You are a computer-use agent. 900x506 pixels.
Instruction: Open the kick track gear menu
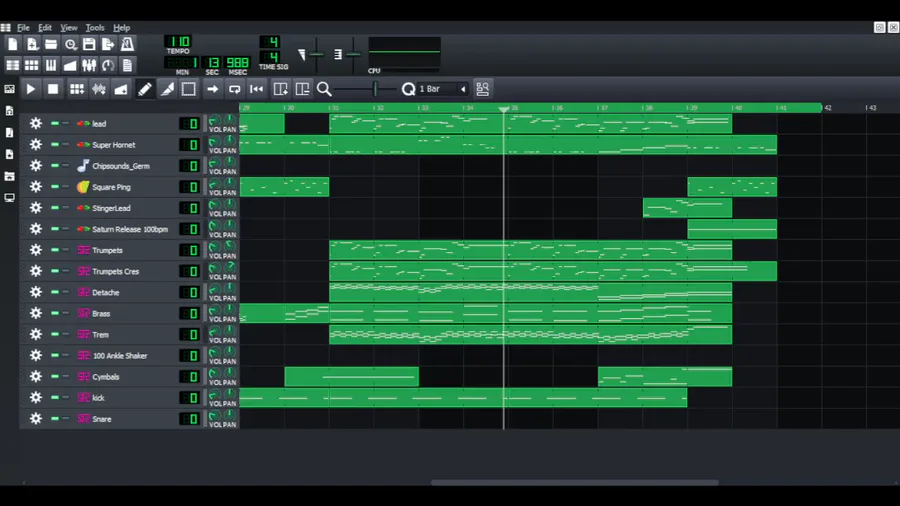pos(36,398)
